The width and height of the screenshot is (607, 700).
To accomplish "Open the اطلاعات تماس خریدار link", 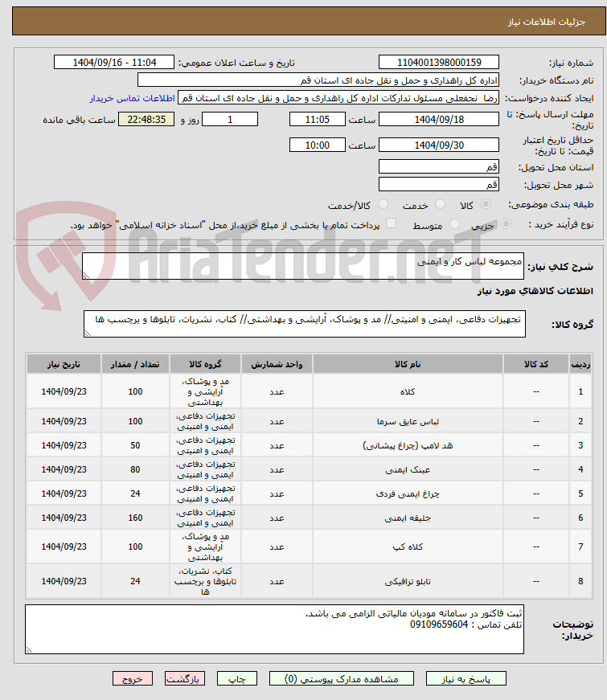I will (x=132, y=98).
